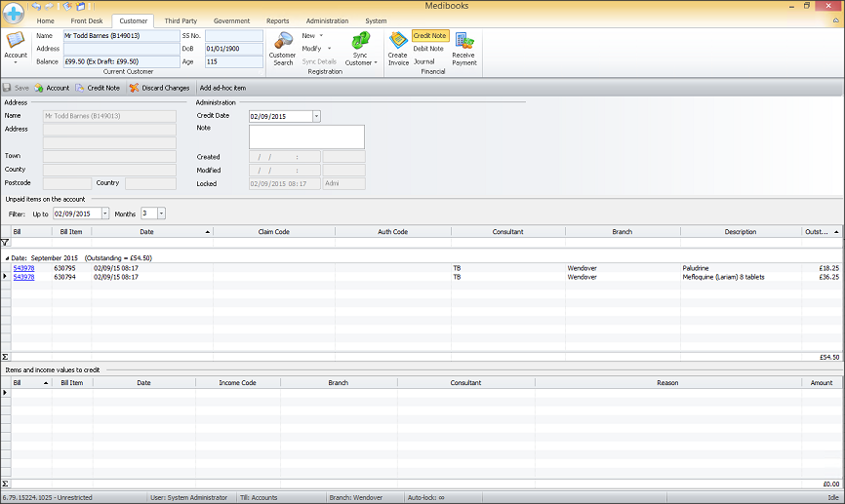The height and width of the screenshot is (504, 845).
Task: Select Debit Note in Financial group
Action: [428, 49]
